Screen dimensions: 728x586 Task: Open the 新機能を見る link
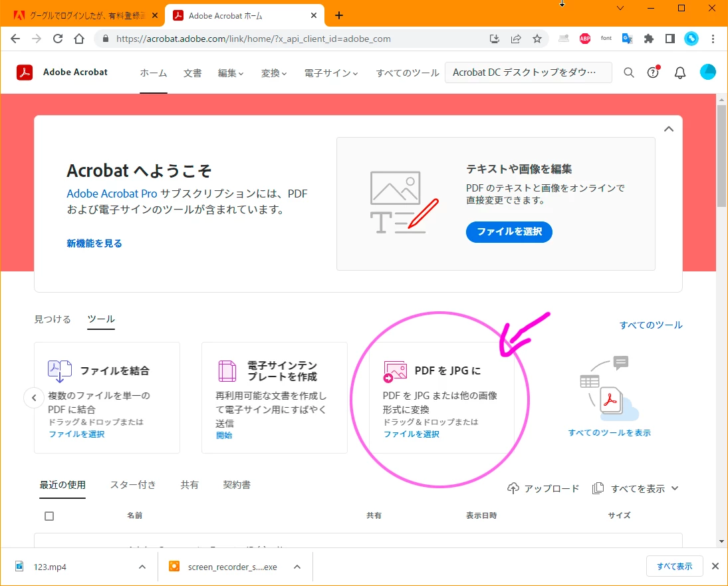tap(94, 243)
